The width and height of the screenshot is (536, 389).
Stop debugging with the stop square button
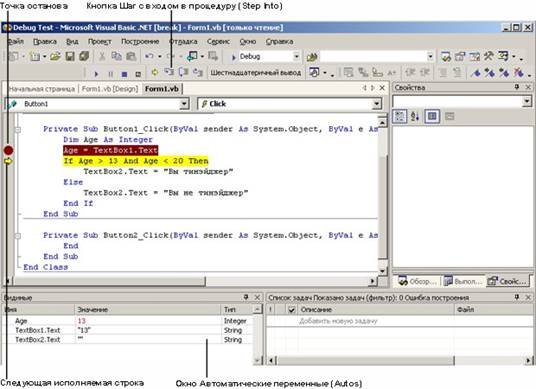point(124,74)
